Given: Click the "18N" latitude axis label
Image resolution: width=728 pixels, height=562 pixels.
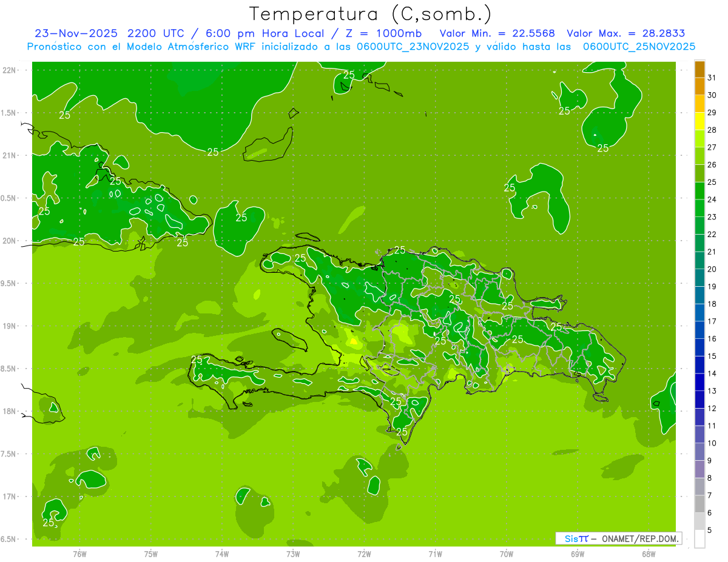Looking at the screenshot, I should click(9, 411).
